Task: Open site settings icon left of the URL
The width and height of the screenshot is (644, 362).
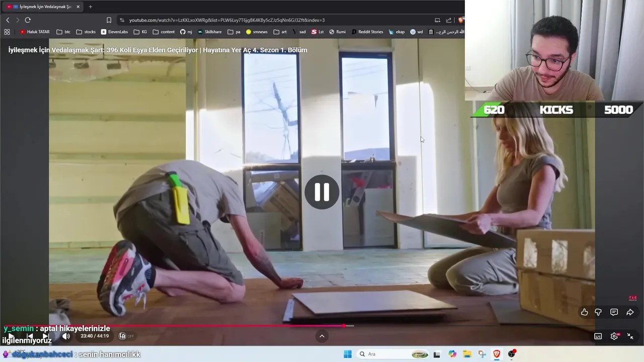Action: click(122, 20)
